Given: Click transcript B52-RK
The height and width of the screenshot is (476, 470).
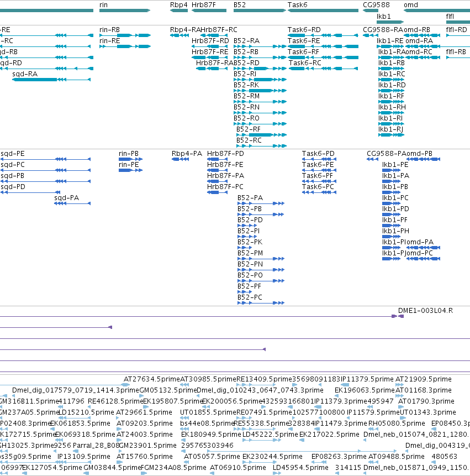Looking at the screenshot, I should [x=260, y=91].
